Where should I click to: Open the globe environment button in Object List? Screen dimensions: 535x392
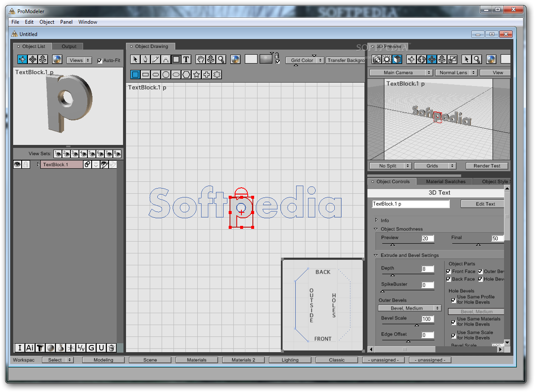click(x=57, y=60)
